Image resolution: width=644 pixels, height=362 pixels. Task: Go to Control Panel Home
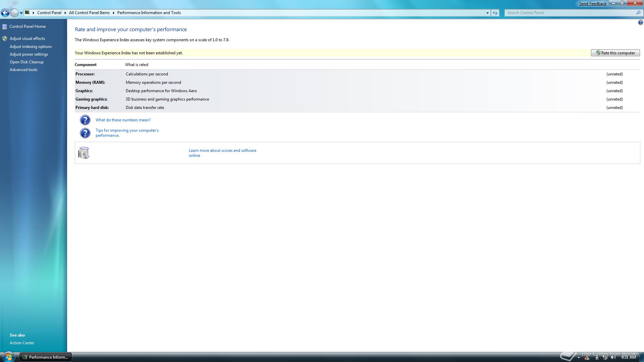click(28, 26)
